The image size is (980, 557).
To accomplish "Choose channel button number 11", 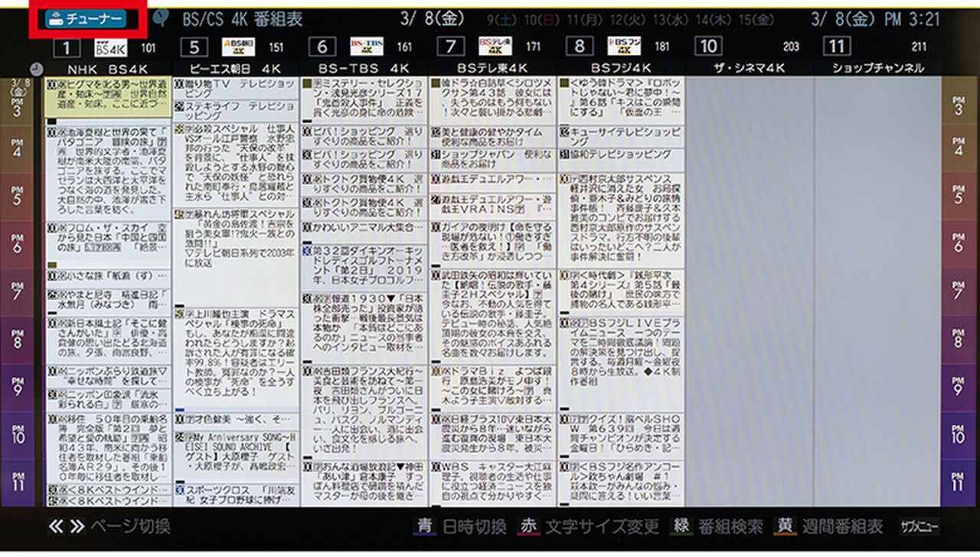I will pos(836,48).
